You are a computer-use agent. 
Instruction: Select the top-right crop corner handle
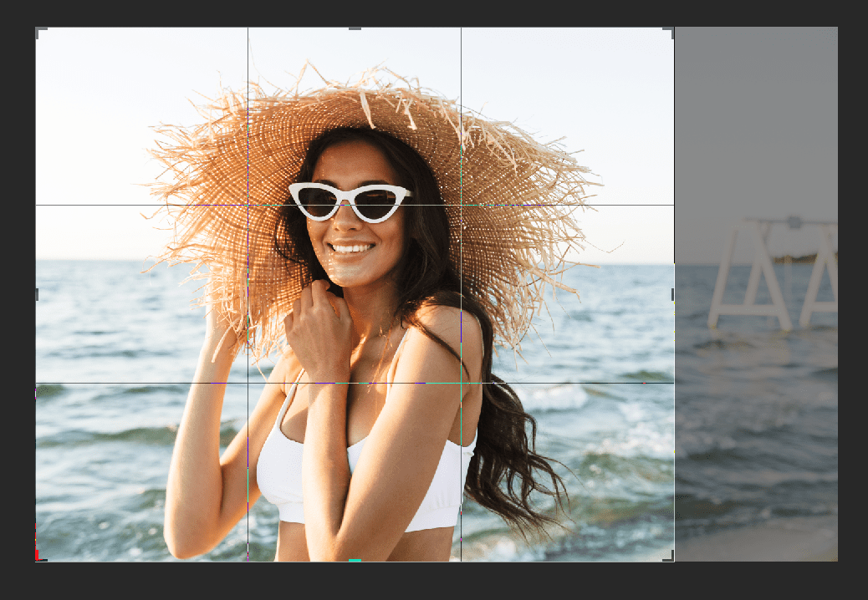[670, 32]
